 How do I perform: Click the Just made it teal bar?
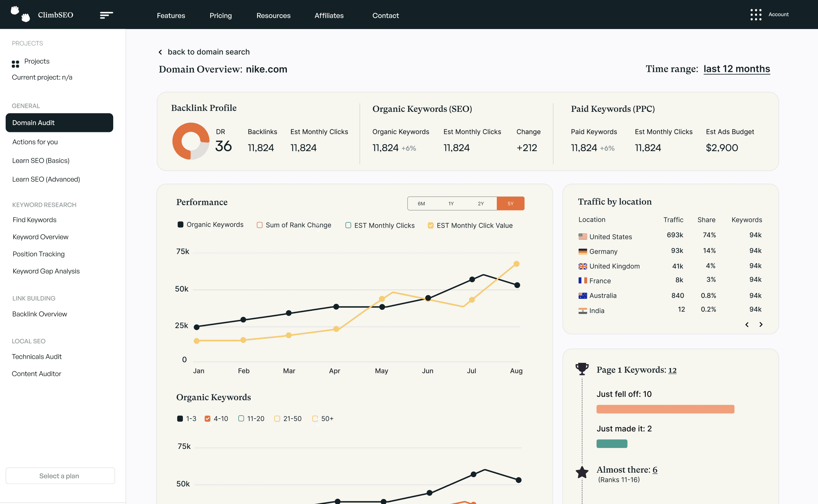click(611, 444)
